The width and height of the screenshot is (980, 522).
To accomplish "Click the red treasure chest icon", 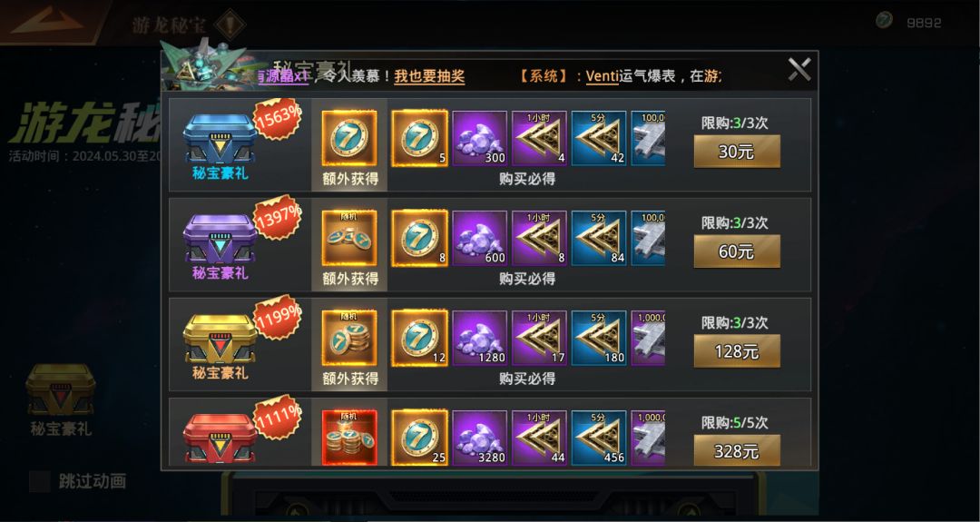I will point(220,438).
